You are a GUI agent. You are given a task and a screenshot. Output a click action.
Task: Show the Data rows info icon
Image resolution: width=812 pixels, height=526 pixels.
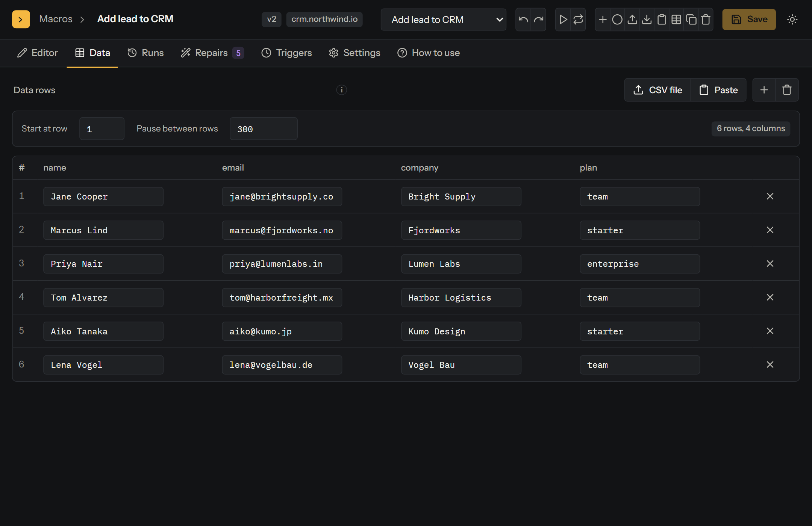pyautogui.click(x=341, y=90)
